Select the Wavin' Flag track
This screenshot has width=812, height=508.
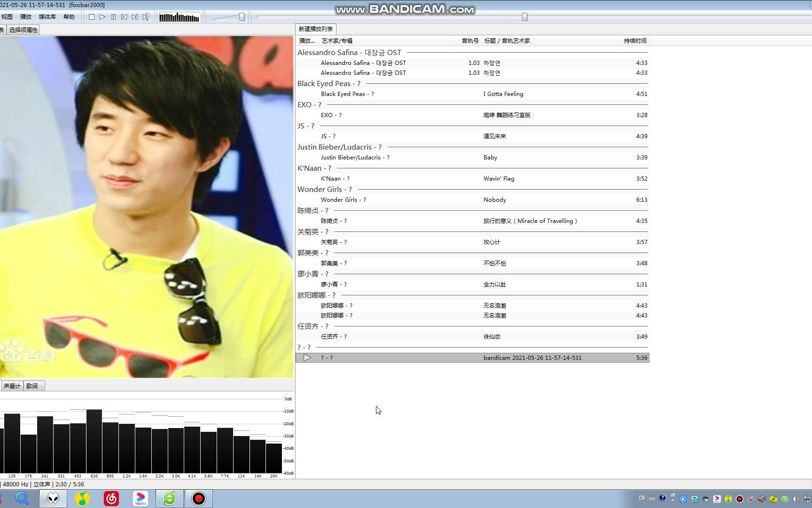tap(472, 179)
